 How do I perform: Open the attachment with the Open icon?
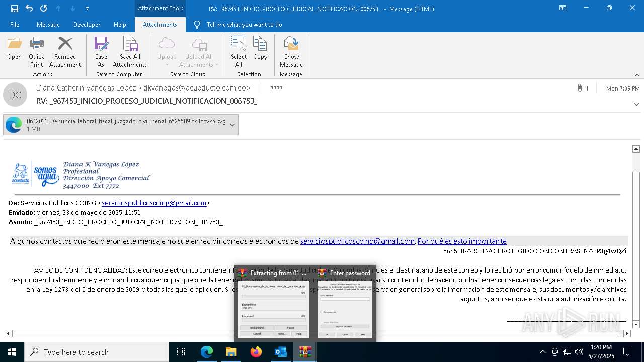point(14,49)
